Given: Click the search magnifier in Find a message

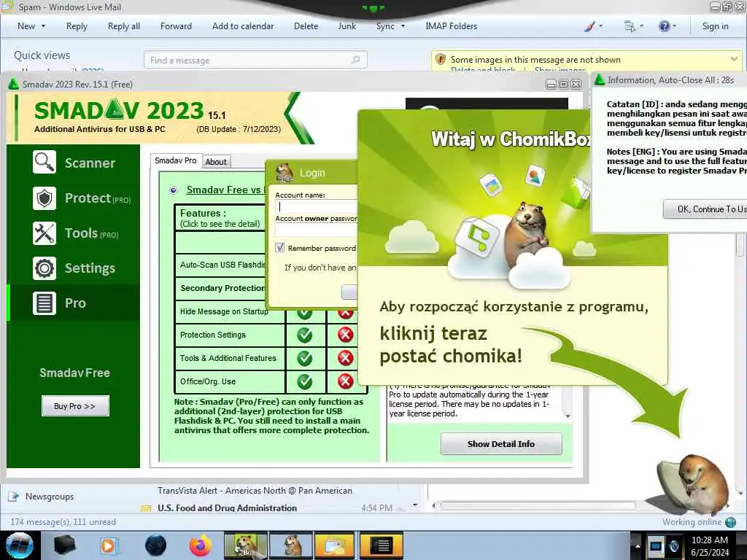Looking at the screenshot, I should [355, 60].
